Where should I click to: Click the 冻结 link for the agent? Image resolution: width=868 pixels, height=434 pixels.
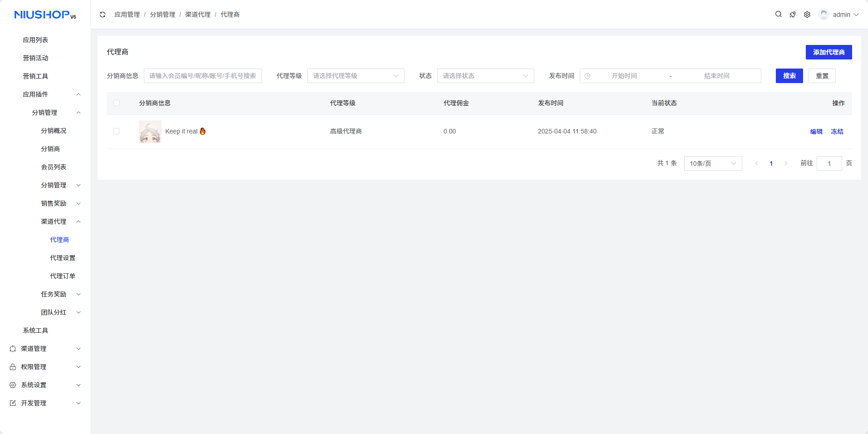coord(837,132)
